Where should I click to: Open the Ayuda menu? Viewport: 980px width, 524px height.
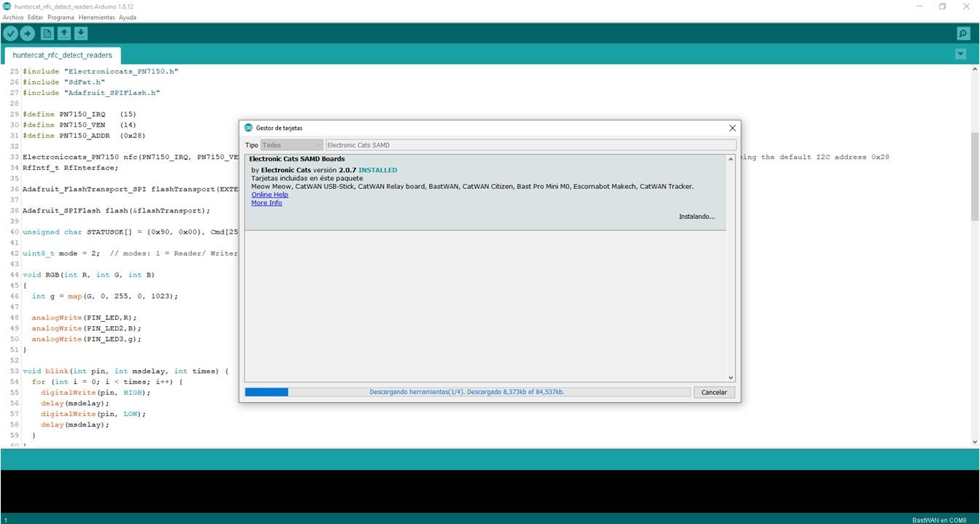128,17
